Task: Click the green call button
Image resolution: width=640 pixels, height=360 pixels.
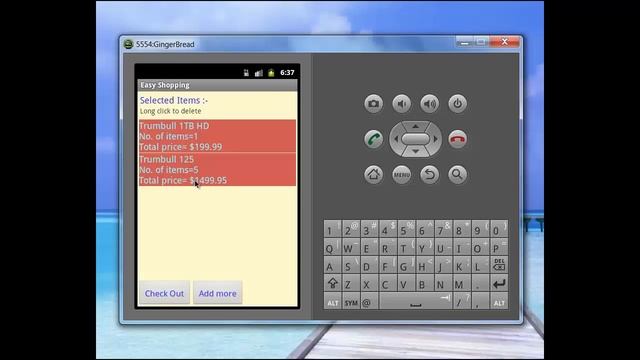Action: pos(373,139)
